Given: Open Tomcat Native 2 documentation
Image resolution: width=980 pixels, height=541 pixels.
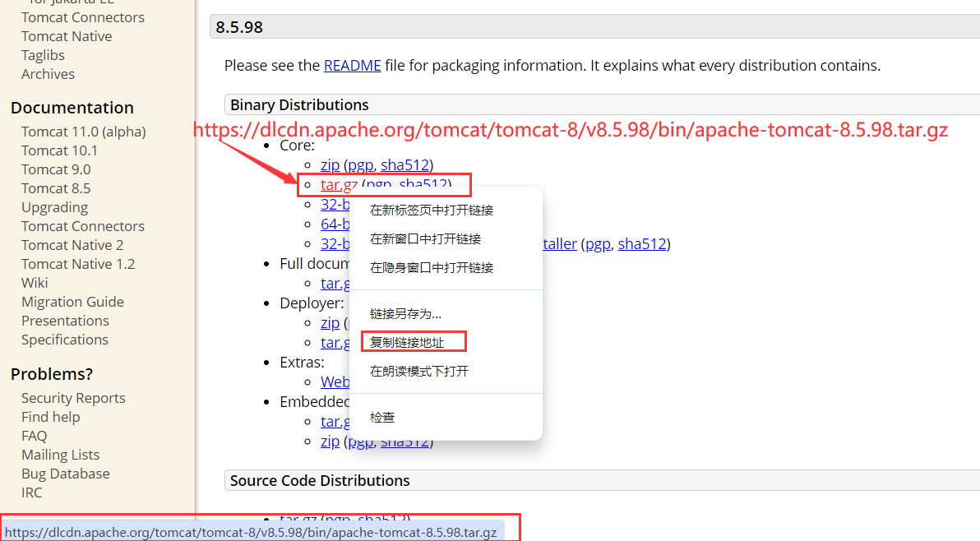Looking at the screenshot, I should tap(72, 245).
